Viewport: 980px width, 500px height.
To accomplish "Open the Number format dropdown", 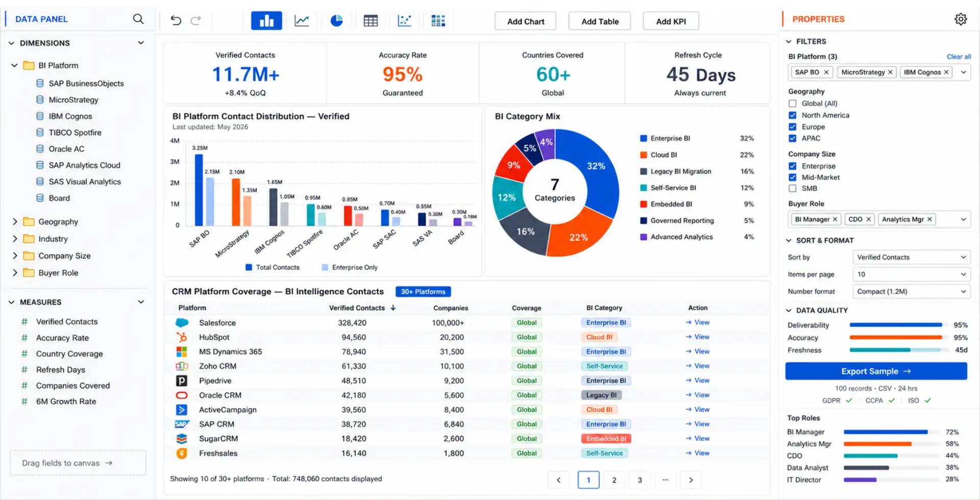I will [x=911, y=292].
